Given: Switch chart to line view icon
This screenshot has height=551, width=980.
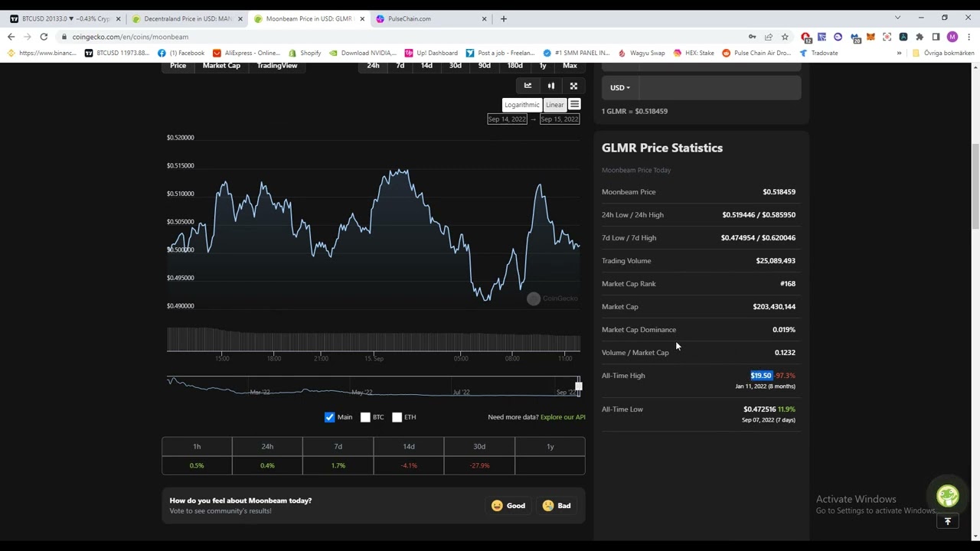Looking at the screenshot, I should pyautogui.click(x=528, y=86).
